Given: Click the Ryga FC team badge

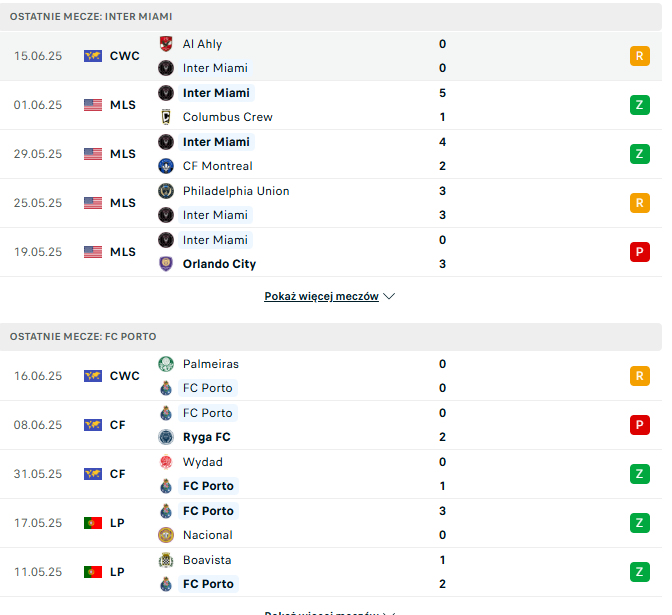Looking at the screenshot, I should click(x=166, y=437).
